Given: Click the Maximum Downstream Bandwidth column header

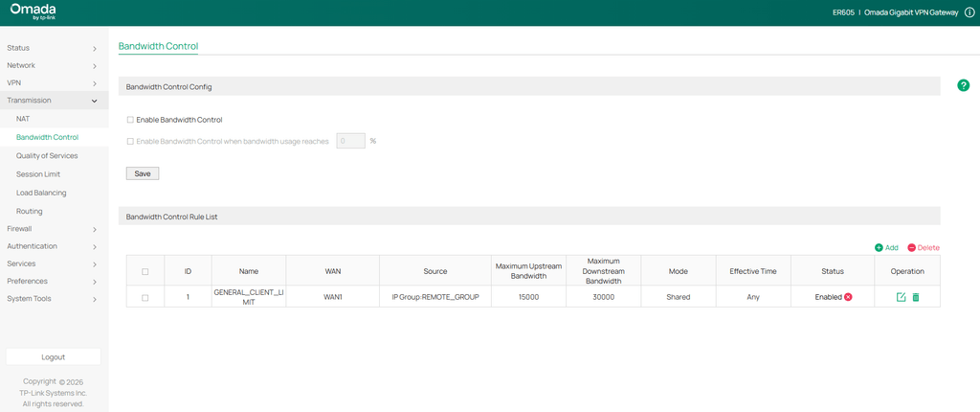Looking at the screenshot, I should click(x=603, y=271).
